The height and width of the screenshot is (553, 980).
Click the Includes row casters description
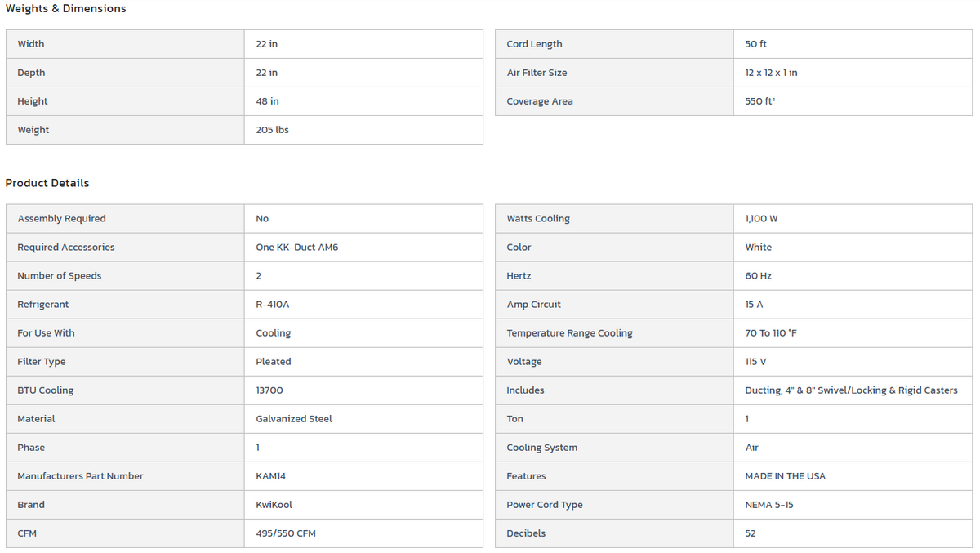pos(851,390)
